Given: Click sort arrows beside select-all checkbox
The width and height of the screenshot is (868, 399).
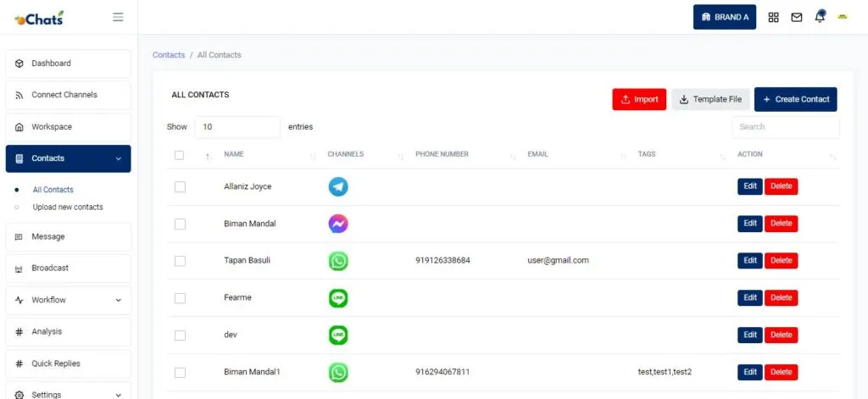Looking at the screenshot, I should coord(209,158).
